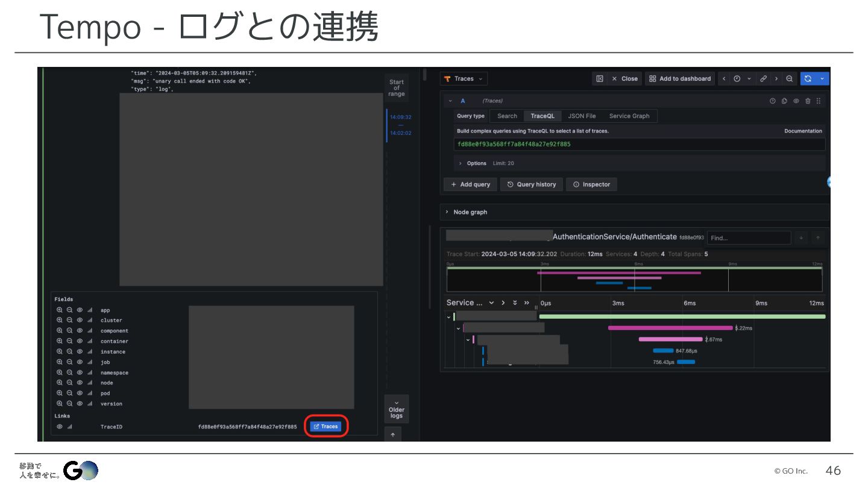Click the magenta 5.22ms span bar
The width and height of the screenshot is (868, 488).
click(x=671, y=328)
